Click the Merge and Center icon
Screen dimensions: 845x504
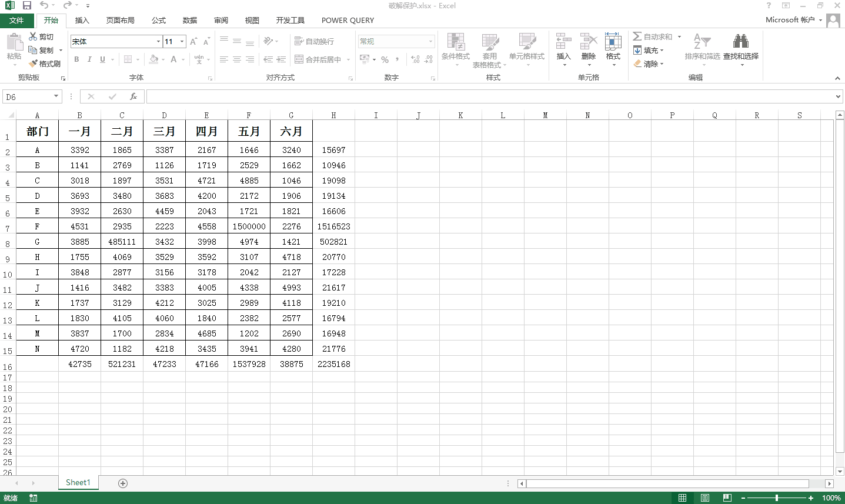(299, 59)
